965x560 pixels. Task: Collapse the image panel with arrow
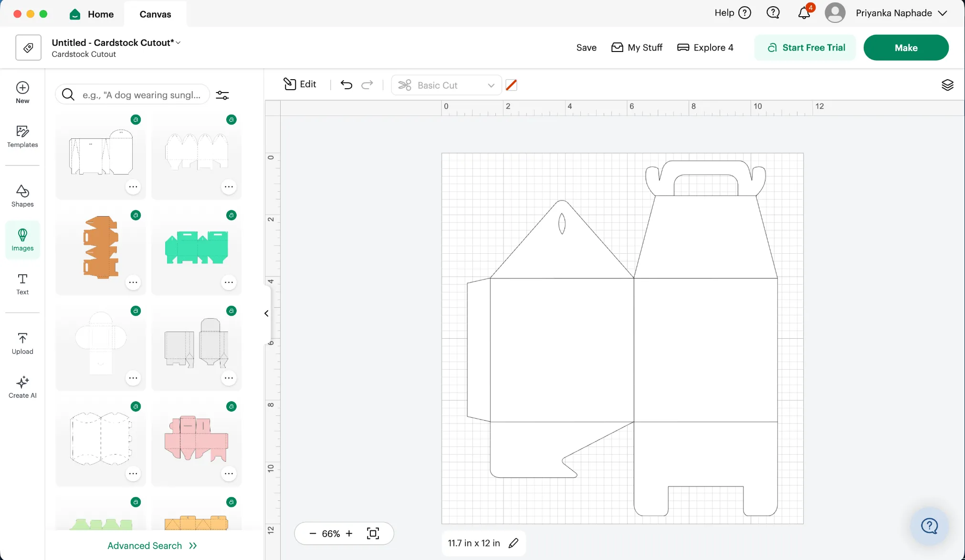click(x=266, y=313)
